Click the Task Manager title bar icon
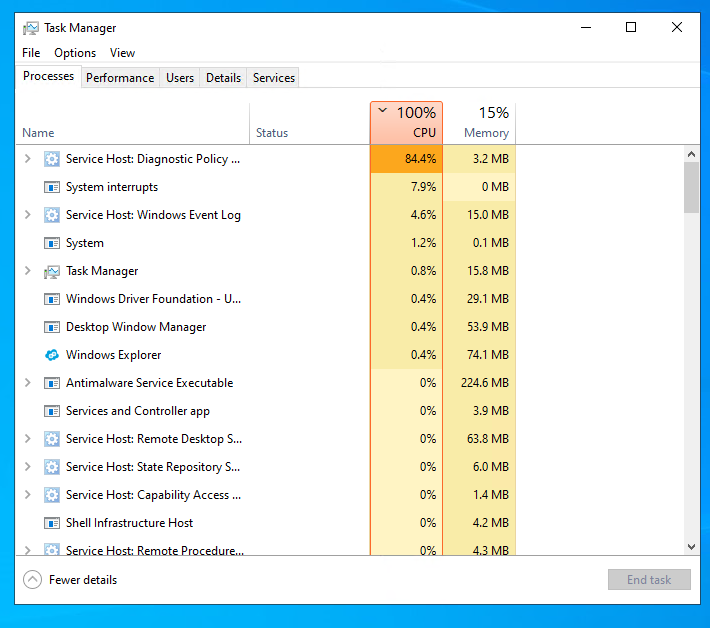The width and height of the screenshot is (710, 628). tap(31, 28)
